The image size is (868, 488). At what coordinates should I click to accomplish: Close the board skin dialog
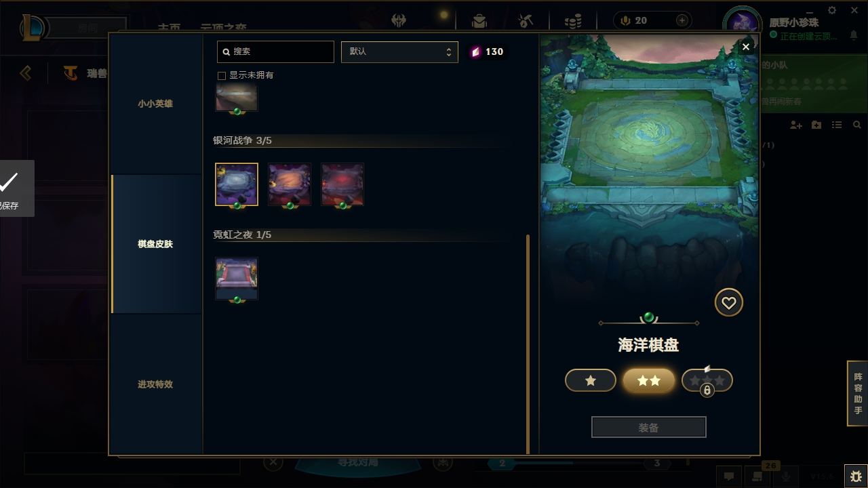coord(746,47)
